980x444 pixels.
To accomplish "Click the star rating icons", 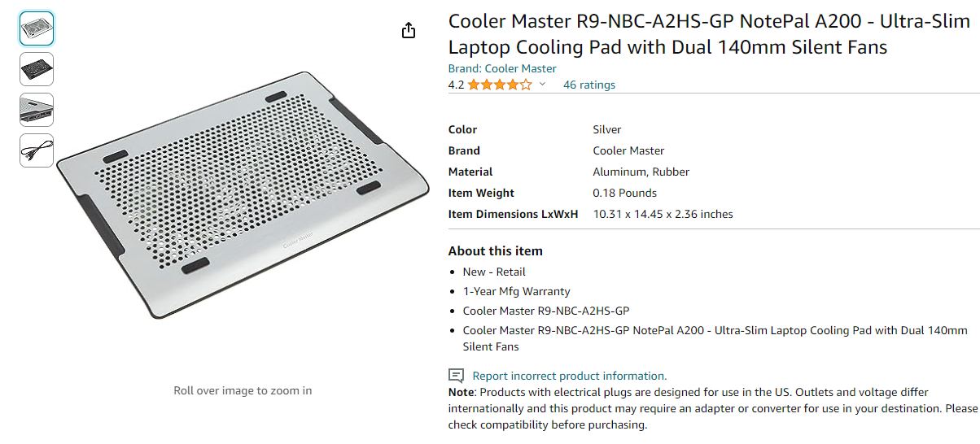I will tap(500, 85).
